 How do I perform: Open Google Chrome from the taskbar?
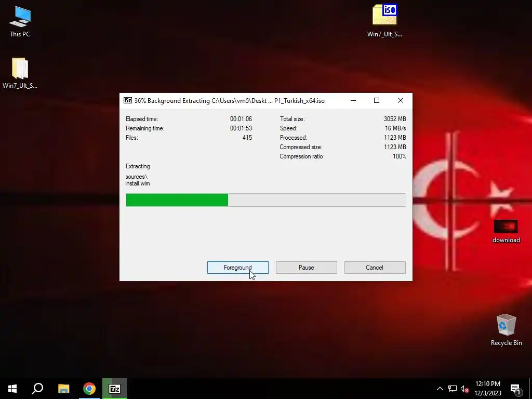tap(89, 389)
